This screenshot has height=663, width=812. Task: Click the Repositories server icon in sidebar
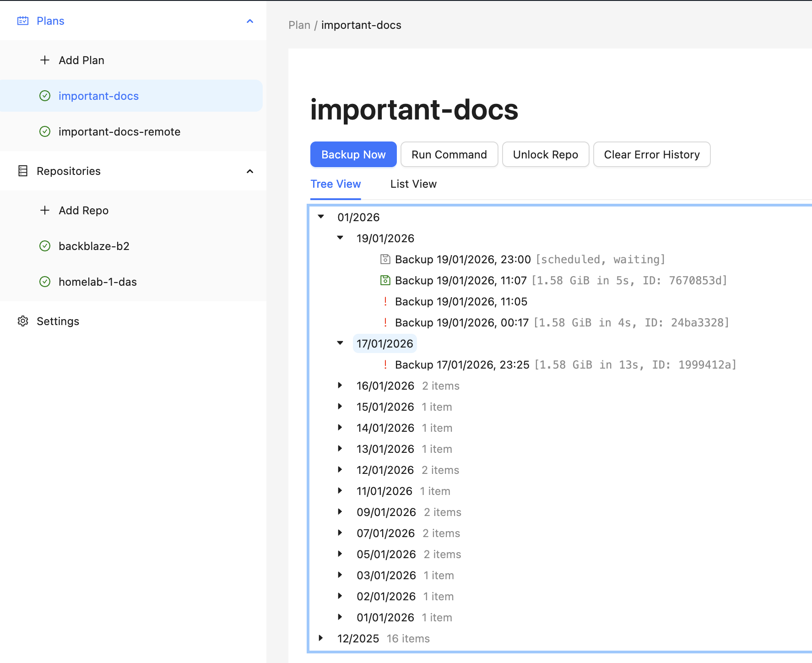tap(23, 171)
